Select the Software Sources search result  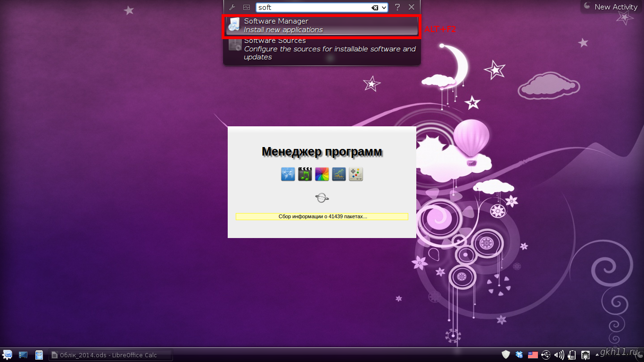[x=322, y=49]
